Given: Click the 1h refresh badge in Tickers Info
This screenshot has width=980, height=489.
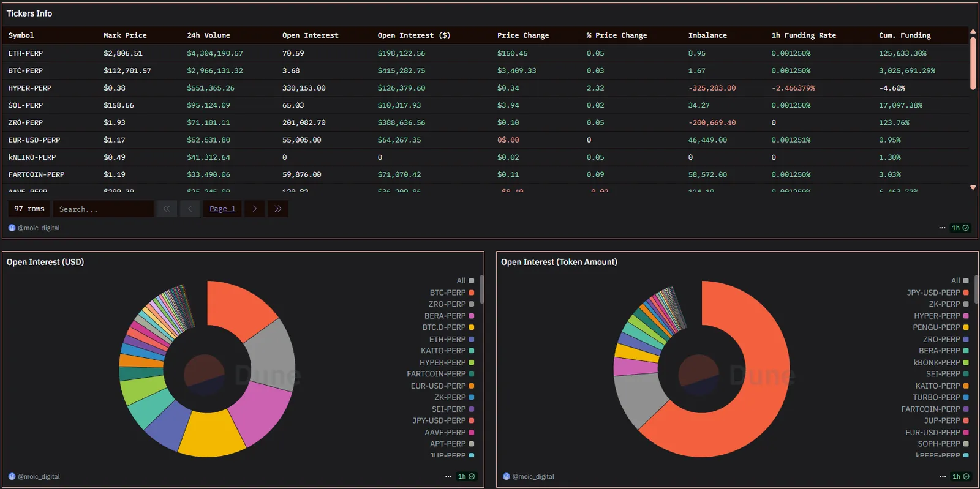Looking at the screenshot, I should click(960, 228).
